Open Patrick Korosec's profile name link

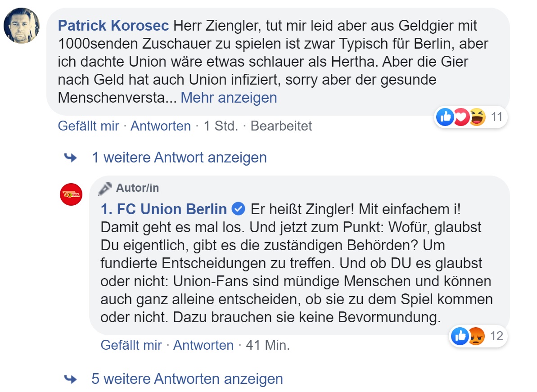pyautogui.click(x=113, y=26)
